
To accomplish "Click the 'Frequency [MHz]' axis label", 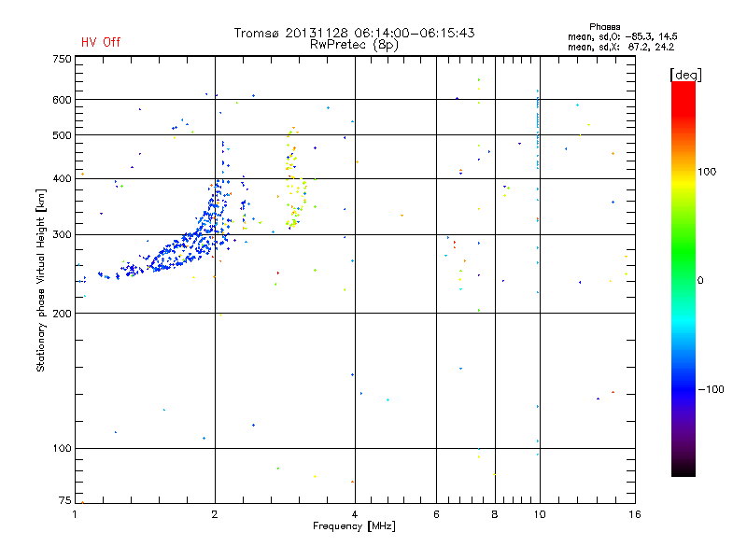I will [x=354, y=526].
